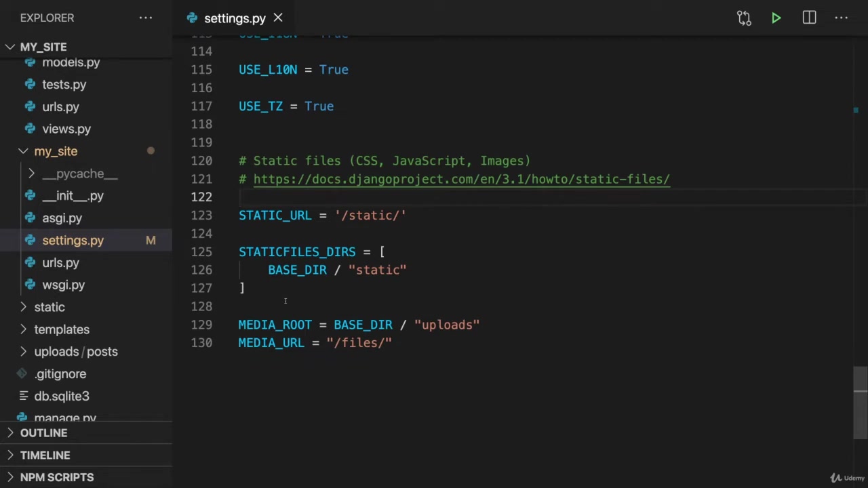Open the Django static-files docs link
Image resolution: width=868 pixels, height=488 pixels.
point(461,179)
